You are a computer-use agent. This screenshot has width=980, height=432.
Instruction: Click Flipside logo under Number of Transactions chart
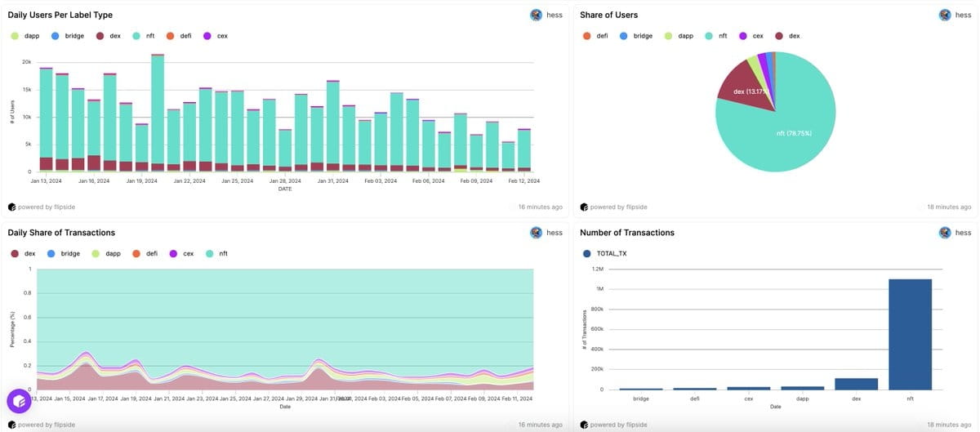pos(584,425)
